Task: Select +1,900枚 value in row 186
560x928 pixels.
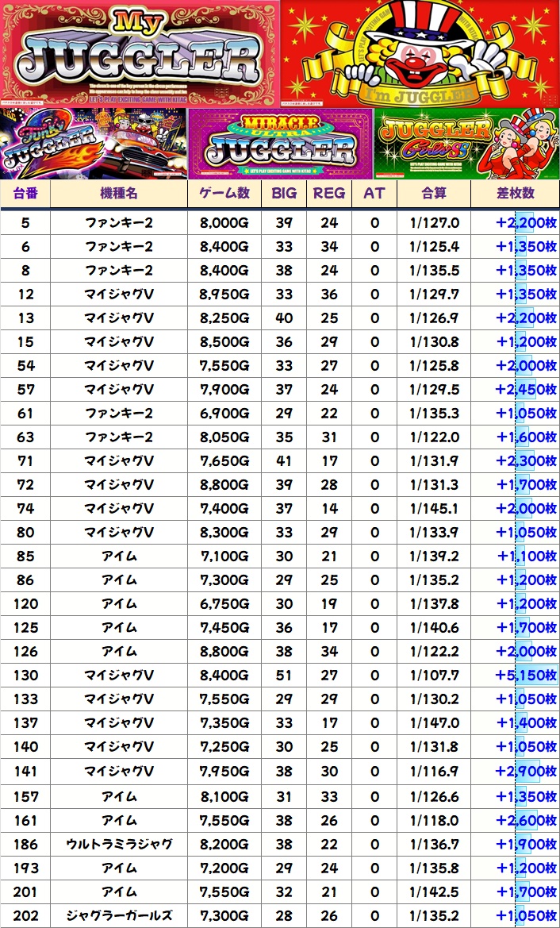Action: tap(515, 845)
